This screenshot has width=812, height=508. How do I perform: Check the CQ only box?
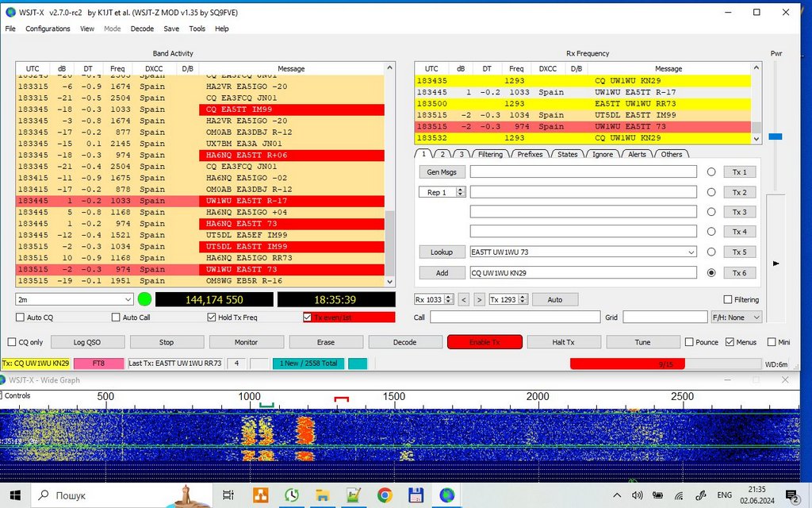coord(12,342)
